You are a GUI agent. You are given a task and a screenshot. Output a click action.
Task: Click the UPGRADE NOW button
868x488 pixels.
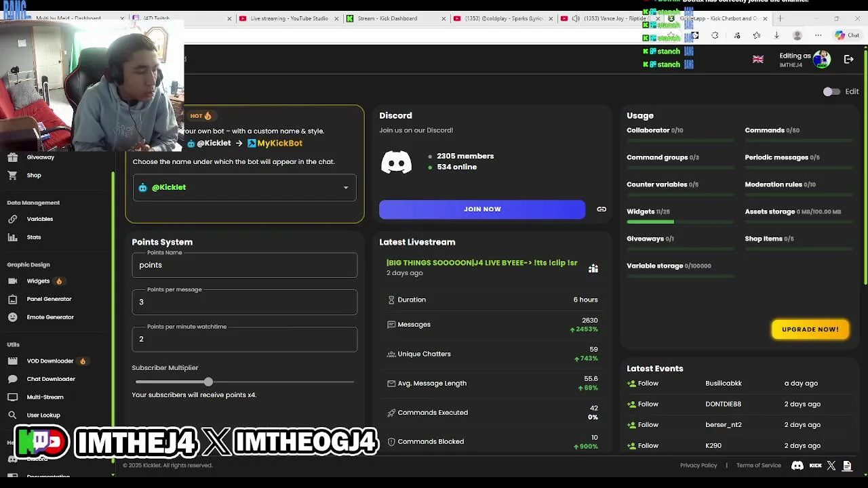810,329
